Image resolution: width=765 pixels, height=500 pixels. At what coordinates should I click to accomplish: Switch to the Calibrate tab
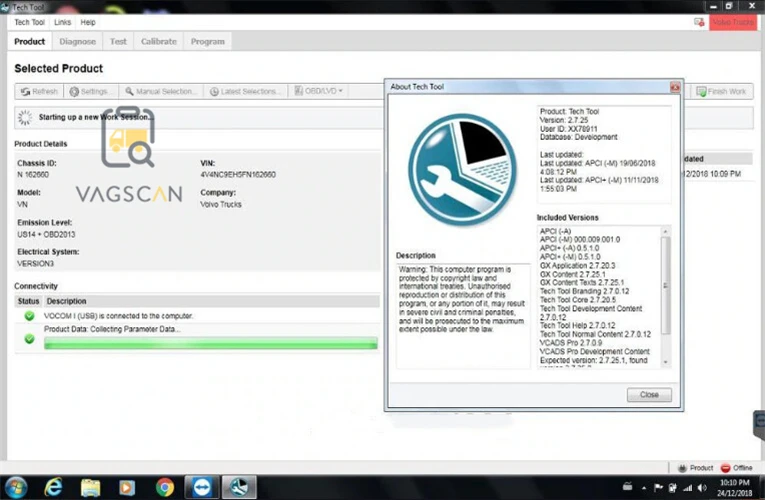(159, 41)
